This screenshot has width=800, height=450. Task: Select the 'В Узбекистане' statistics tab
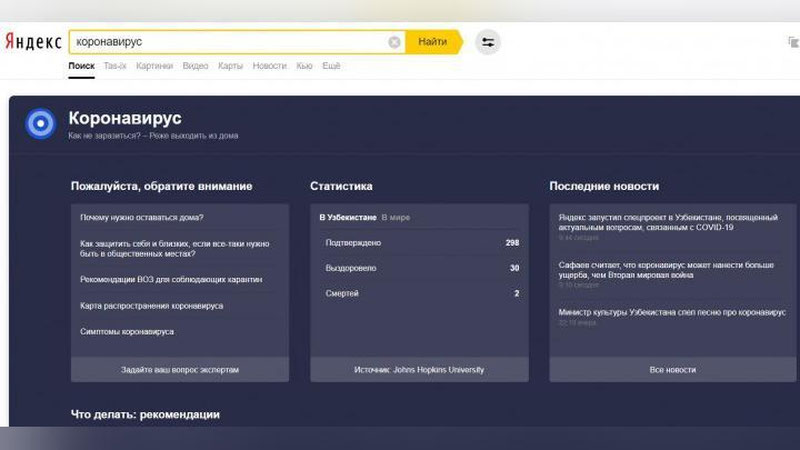tap(348, 217)
